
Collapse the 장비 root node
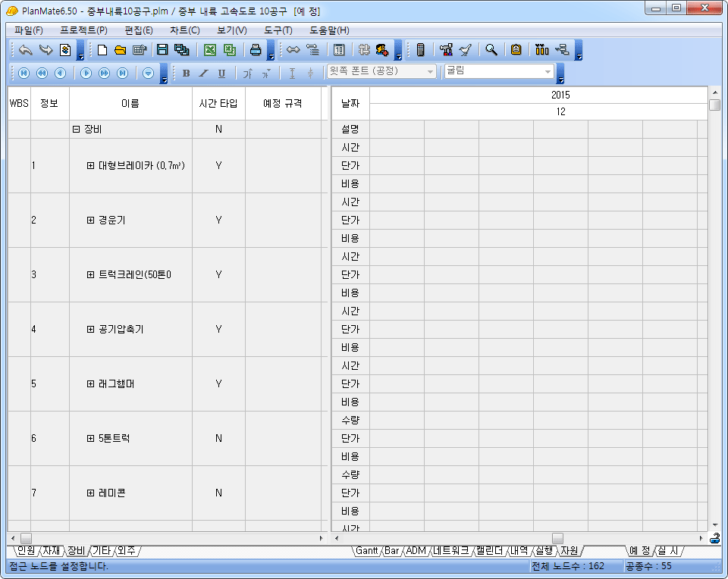76,129
